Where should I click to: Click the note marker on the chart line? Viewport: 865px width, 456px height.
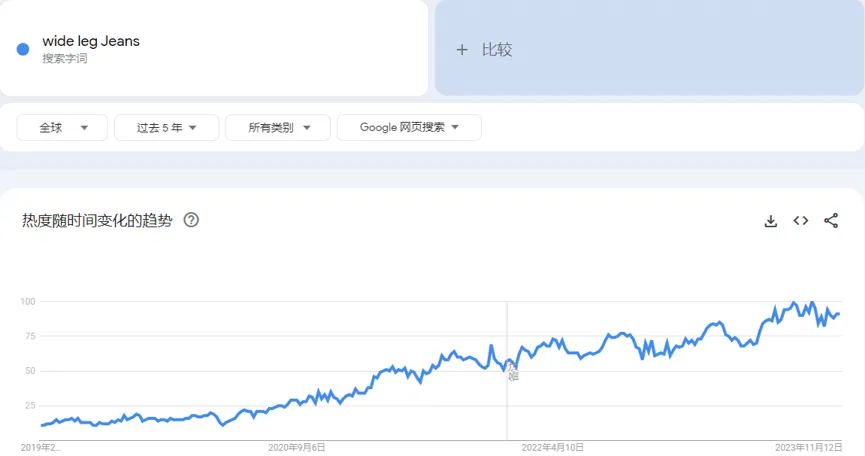click(x=513, y=372)
